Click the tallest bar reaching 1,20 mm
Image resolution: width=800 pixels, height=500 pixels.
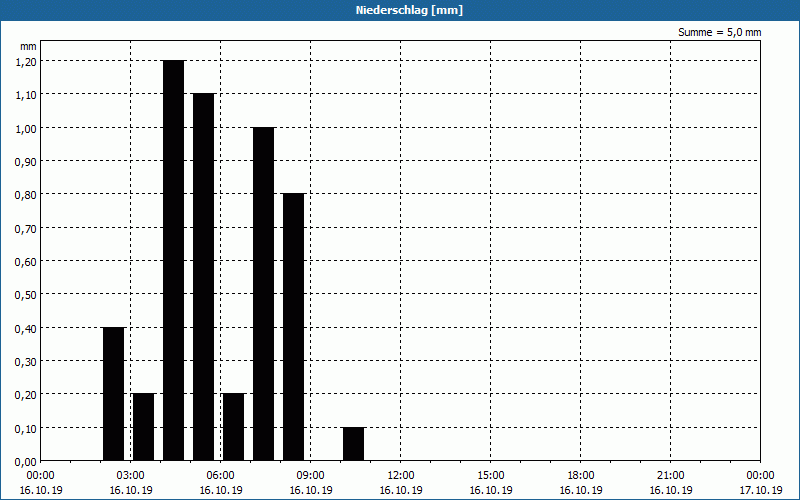[x=173, y=260]
